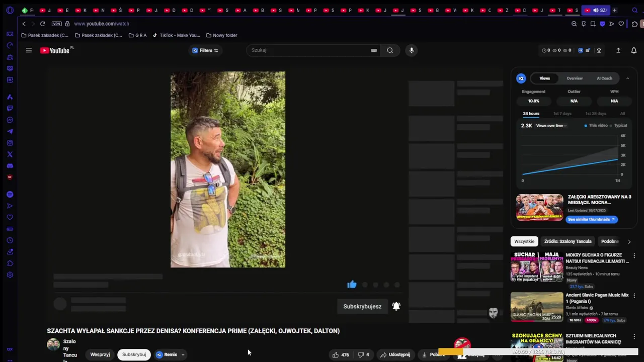This screenshot has width=644, height=362.
Task: Click the Wesprzyj button
Action: click(x=100, y=354)
